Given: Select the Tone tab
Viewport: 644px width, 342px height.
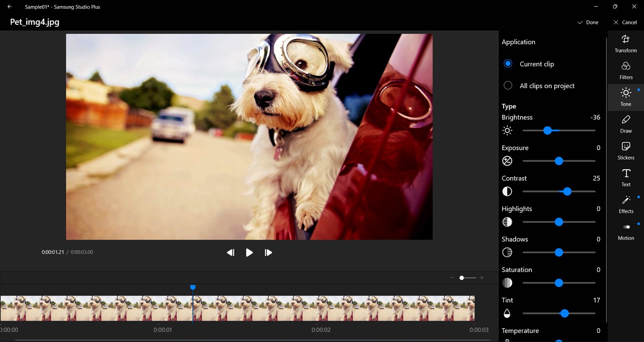Looking at the screenshot, I should tap(626, 97).
